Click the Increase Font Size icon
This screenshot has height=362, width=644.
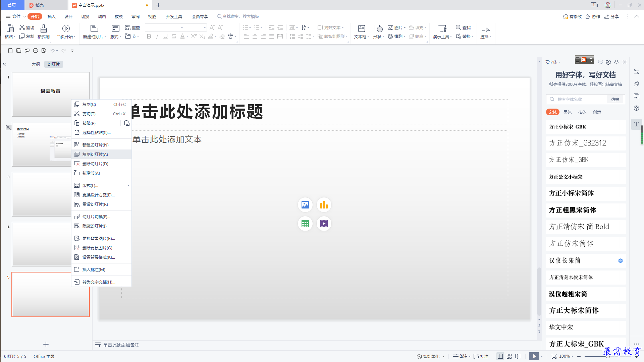[x=212, y=27]
